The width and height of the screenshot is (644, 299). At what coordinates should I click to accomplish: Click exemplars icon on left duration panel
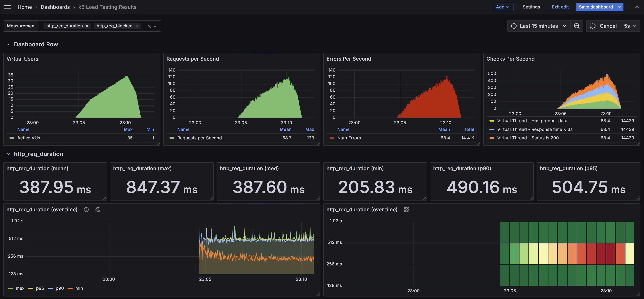tap(98, 210)
